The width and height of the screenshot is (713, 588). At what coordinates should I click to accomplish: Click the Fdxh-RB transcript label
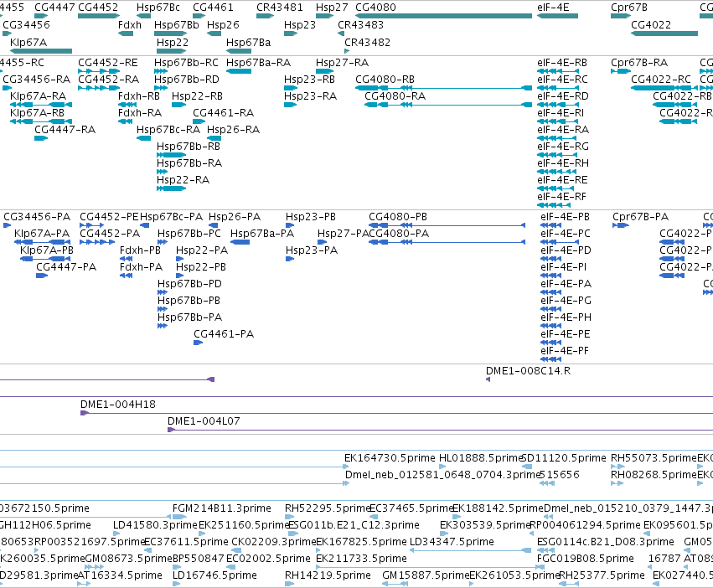point(139,96)
